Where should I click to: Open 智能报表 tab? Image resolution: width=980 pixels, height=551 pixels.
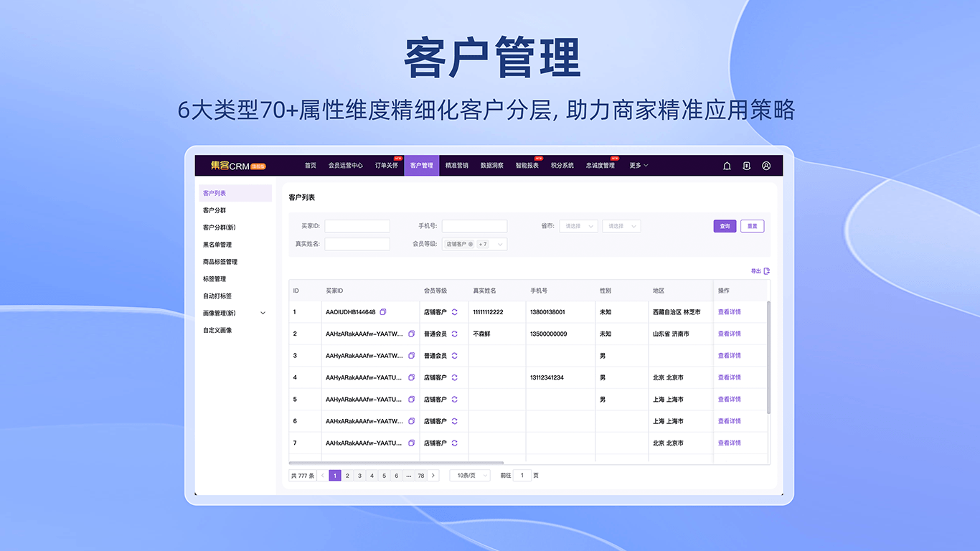(527, 166)
